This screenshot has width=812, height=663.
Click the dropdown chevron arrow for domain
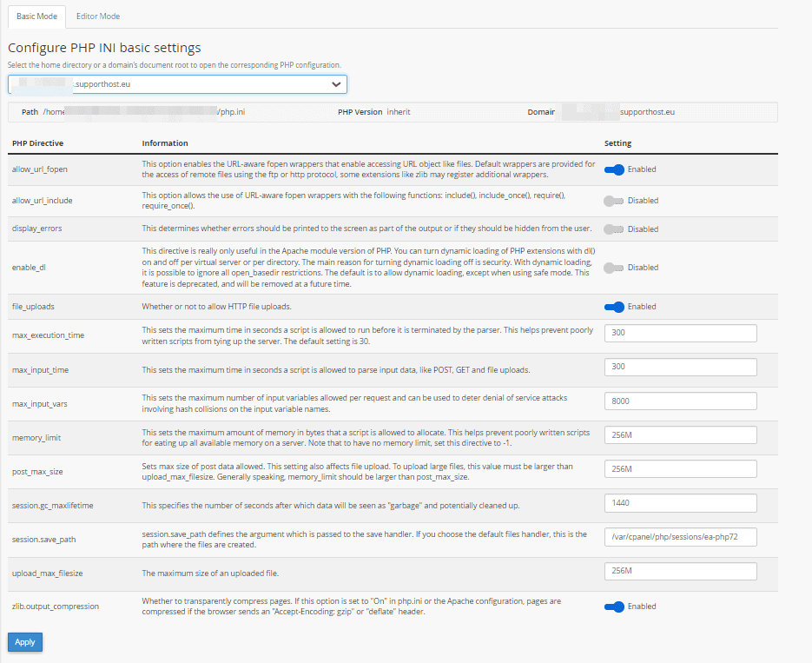tap(336, 84)
